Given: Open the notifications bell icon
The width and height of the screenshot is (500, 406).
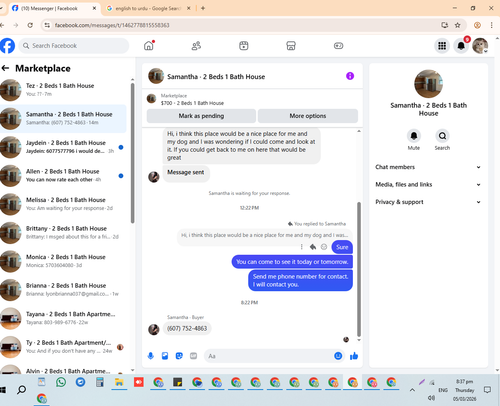Looking at the screenshot, I should click(x=461, y=46).
